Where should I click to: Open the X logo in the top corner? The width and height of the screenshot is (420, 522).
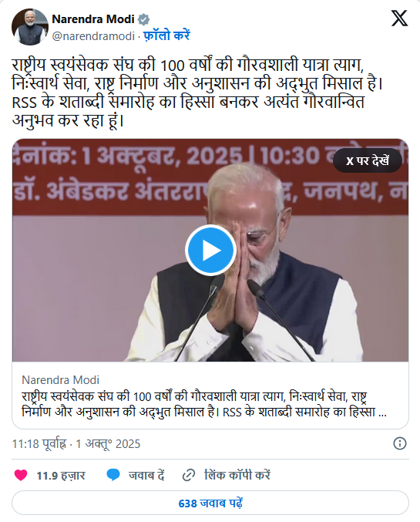pos(399,18)
